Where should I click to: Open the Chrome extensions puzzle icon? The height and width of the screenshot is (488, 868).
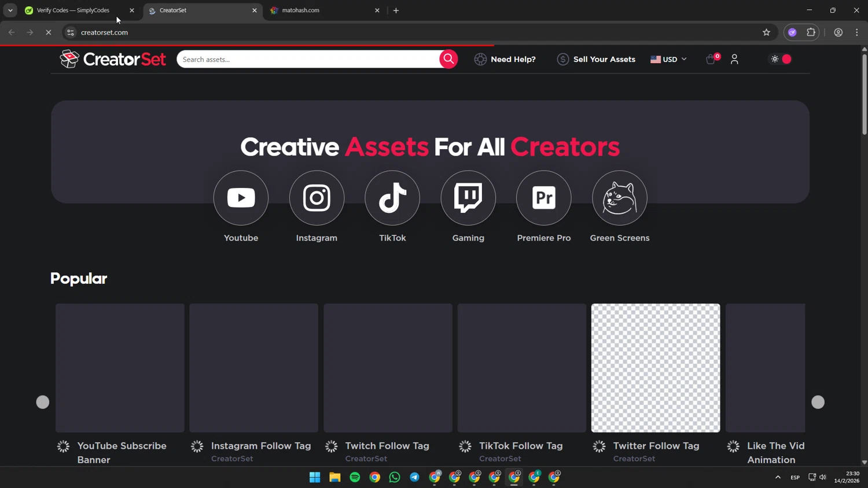pyautogui.click(x=811, y=32)
